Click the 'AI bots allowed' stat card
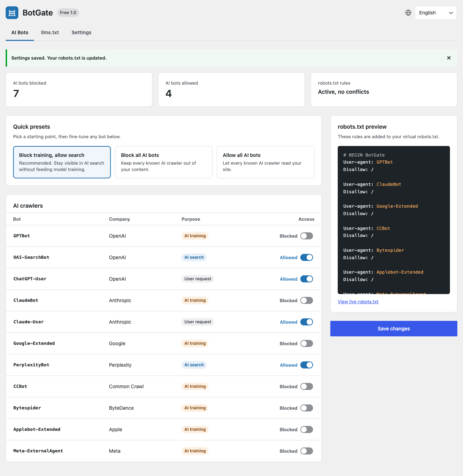Image resolution: width=463 pixels, height=476 pixels. pos(231,90)
